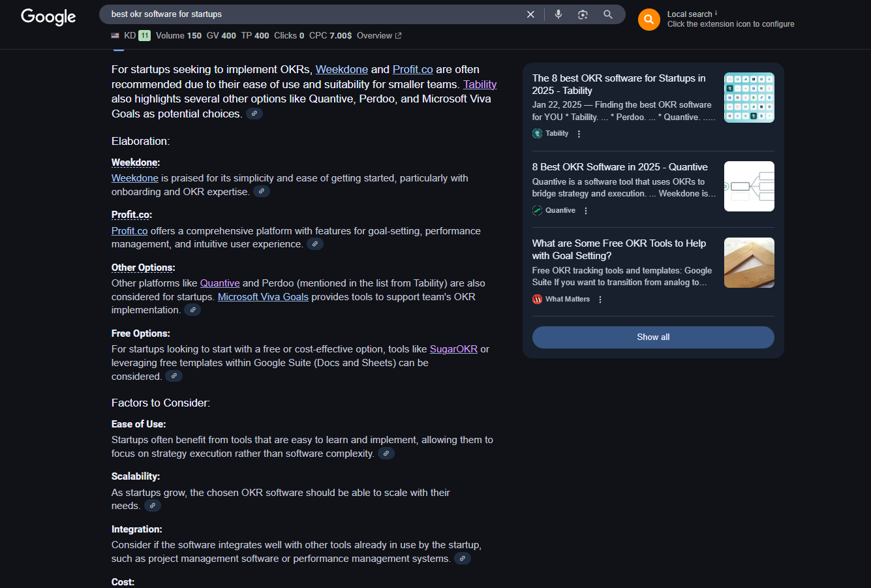Click the Show all sources button

point(653,337)
